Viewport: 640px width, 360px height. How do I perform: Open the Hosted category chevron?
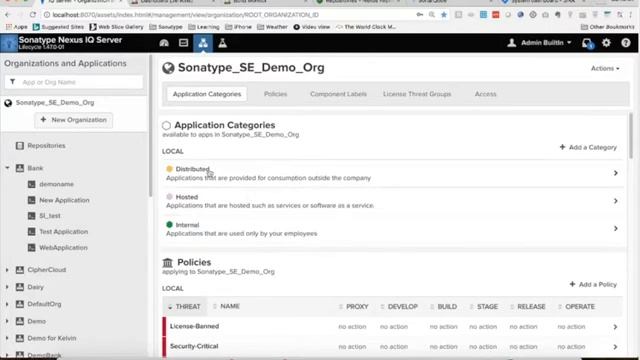pyautogui.click(x=616, y=201)
